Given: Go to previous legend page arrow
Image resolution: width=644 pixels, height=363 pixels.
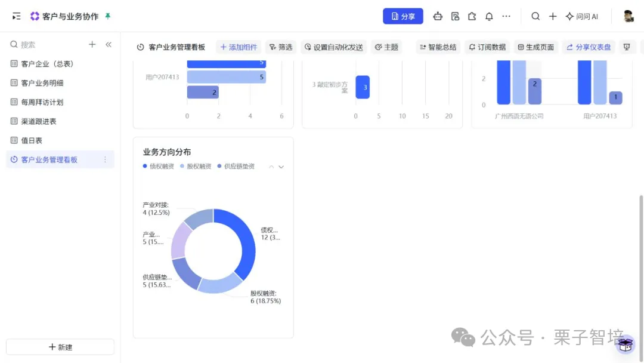Looking at the screenshot, I should coord(271,167).
